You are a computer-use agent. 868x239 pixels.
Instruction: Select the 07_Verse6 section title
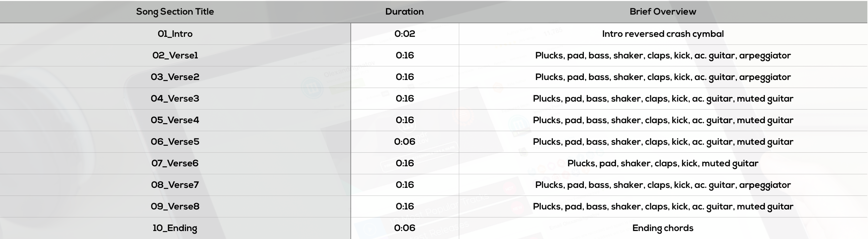click(175, 163)
